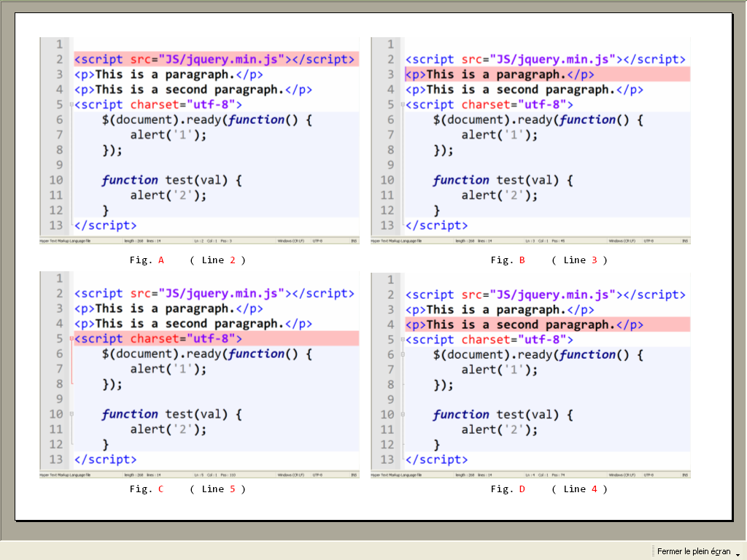747x560 pixels.
Task: Click the closing '</script>' tag in Fig. B
Action: [x=436, y=225]
